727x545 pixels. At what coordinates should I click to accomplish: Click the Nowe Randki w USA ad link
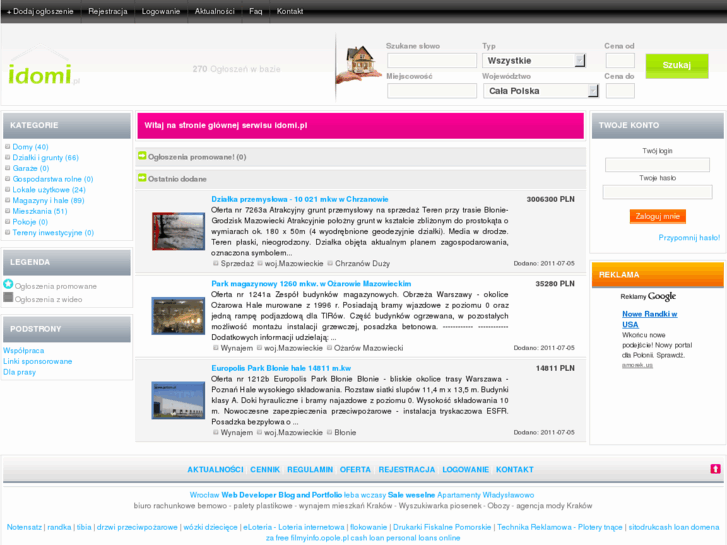tap(649, 319)
